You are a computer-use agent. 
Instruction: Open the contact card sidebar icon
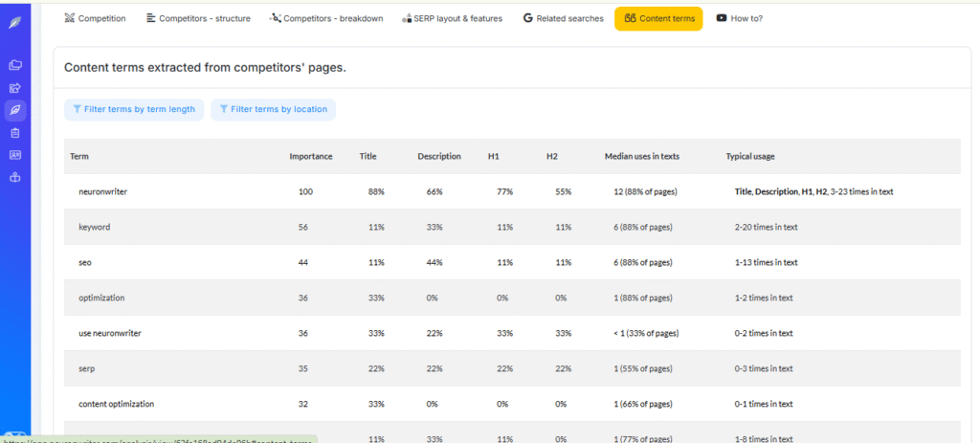[x=15, y=155]
